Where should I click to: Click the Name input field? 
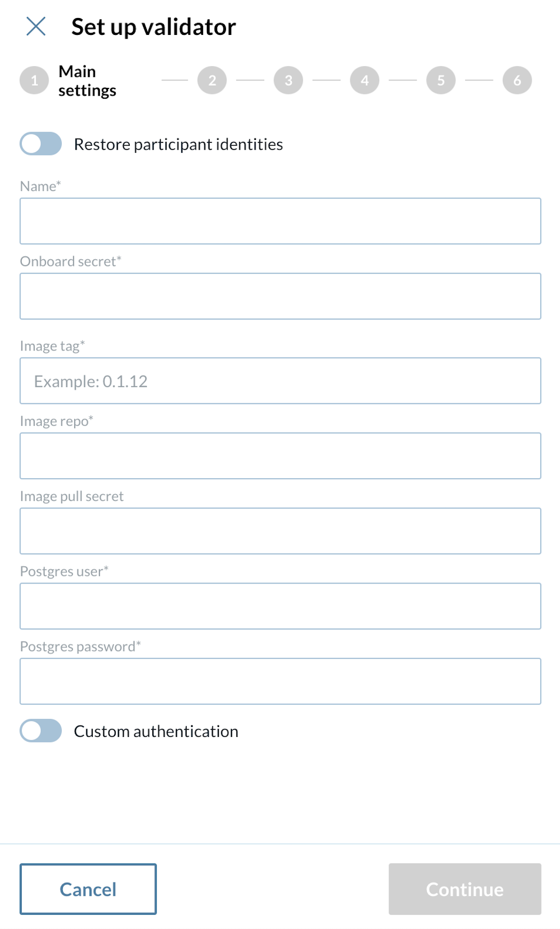[x=280, y=221]
